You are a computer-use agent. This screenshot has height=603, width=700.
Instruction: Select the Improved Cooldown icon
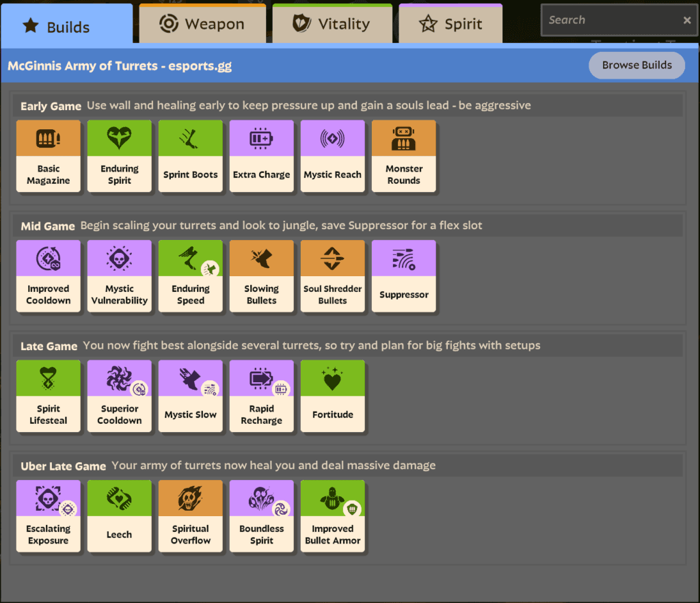coord(48,258)
